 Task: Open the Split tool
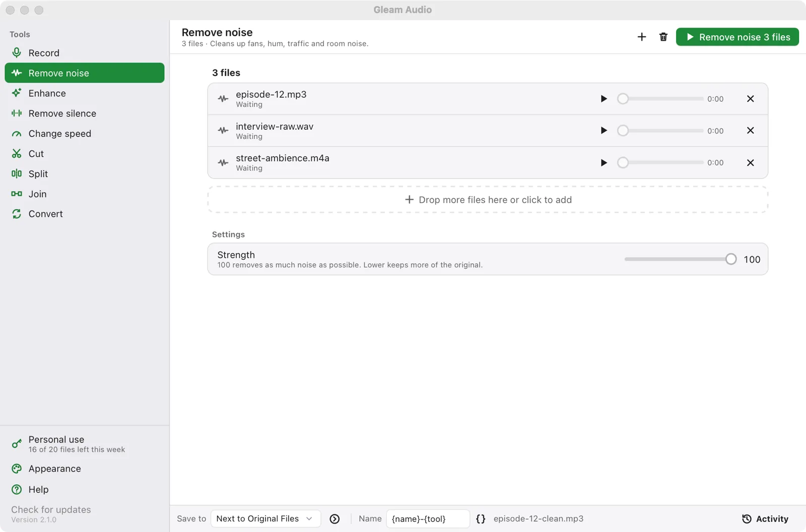click(84, 174)
